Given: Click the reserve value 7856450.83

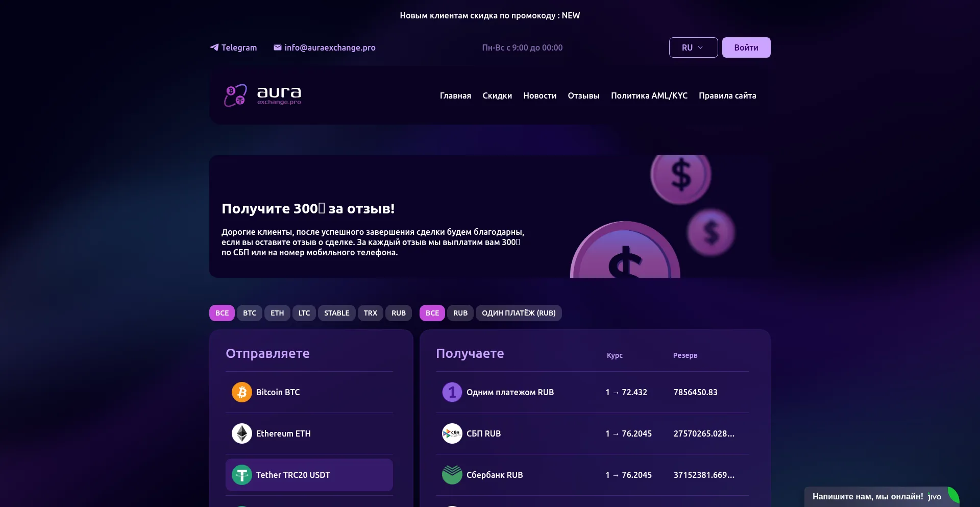Looking at the screenshot, I should (x=696, y=392).
